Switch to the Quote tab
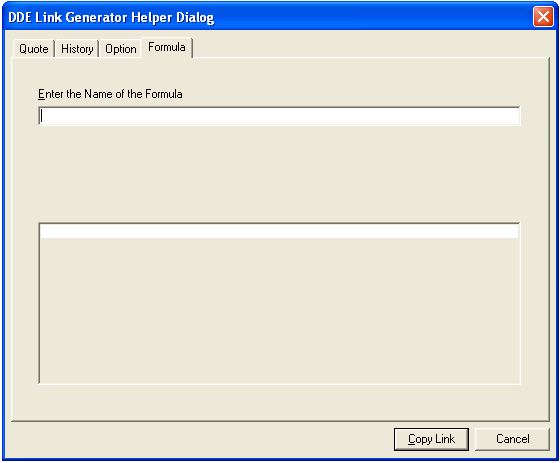 click(x=34, y=49)
